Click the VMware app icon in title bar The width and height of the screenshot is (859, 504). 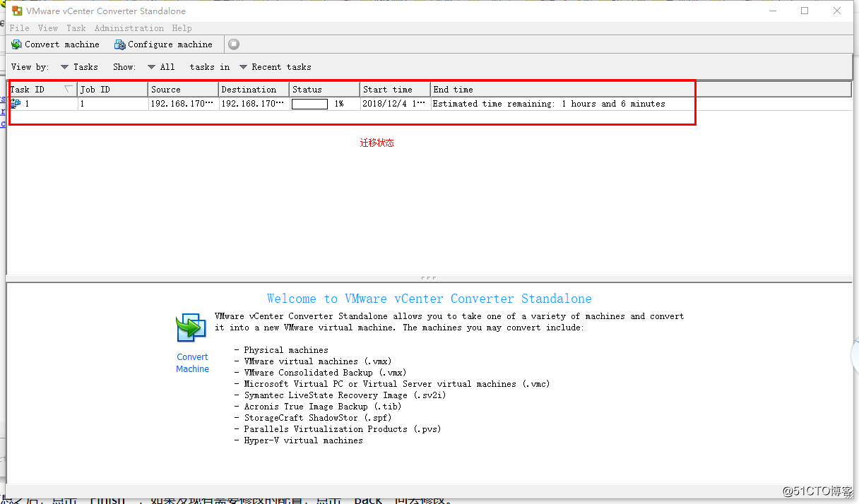17,11
